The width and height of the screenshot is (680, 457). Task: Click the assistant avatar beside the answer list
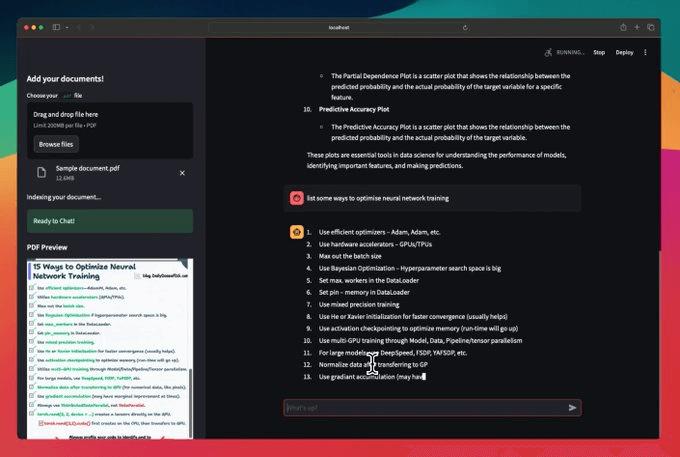point(297,232)
